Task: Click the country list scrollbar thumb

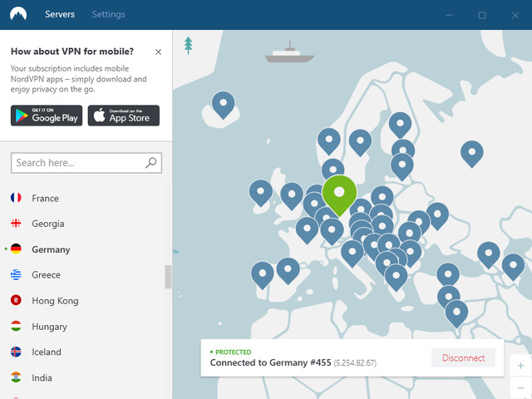Action: 168,277
